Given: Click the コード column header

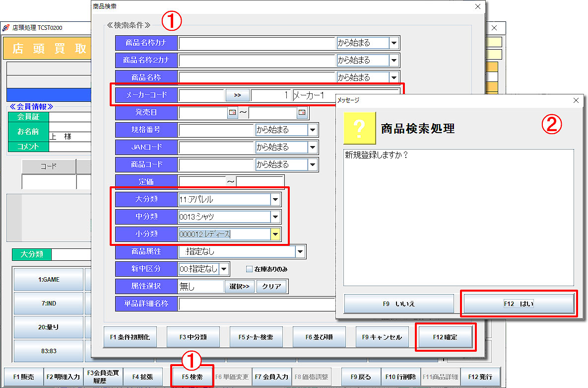Looking at the screenshot, I should tap(49, 166).
